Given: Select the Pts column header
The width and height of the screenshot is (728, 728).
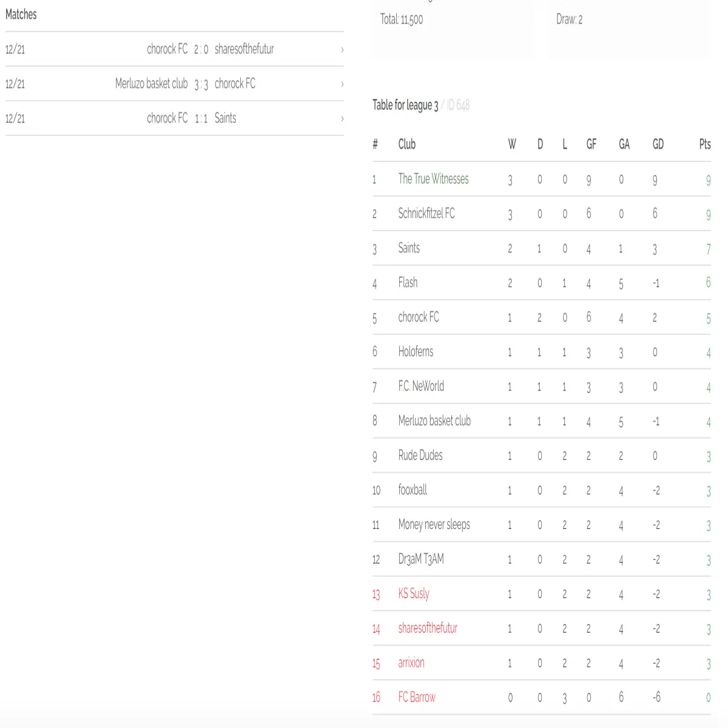Looking at the screenshot, I should pos(704,144).
